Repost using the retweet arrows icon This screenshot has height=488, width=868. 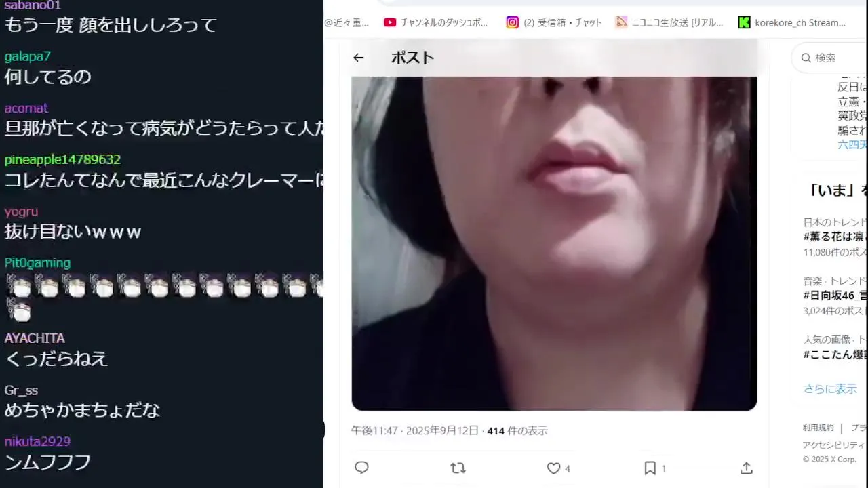[x=458, y=468]
